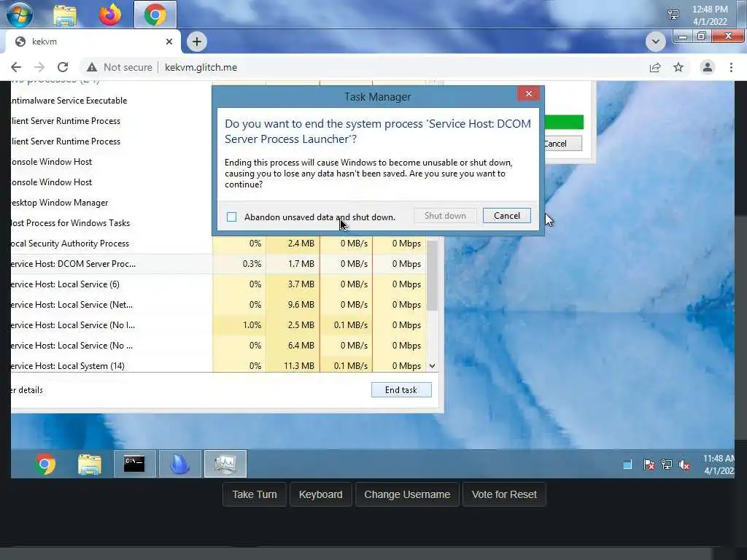Open Chrome three-dot menu
The image size is (747, 560).
731,67
